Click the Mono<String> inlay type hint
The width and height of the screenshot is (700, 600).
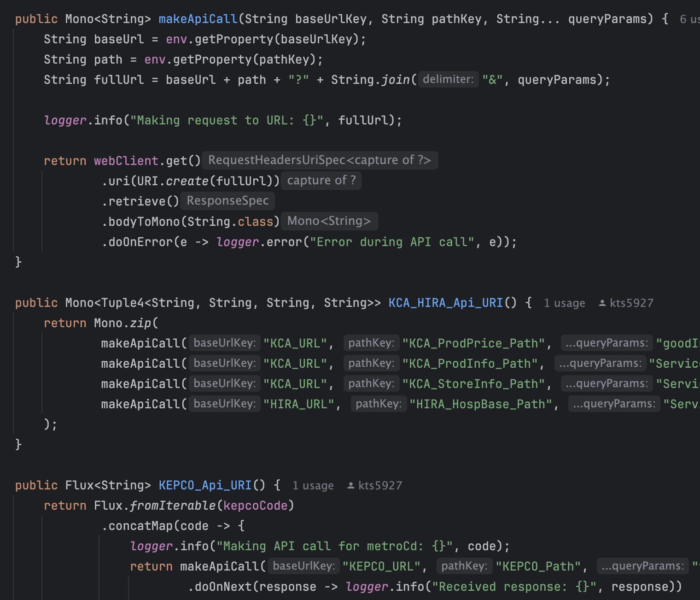tap(329, 221)
